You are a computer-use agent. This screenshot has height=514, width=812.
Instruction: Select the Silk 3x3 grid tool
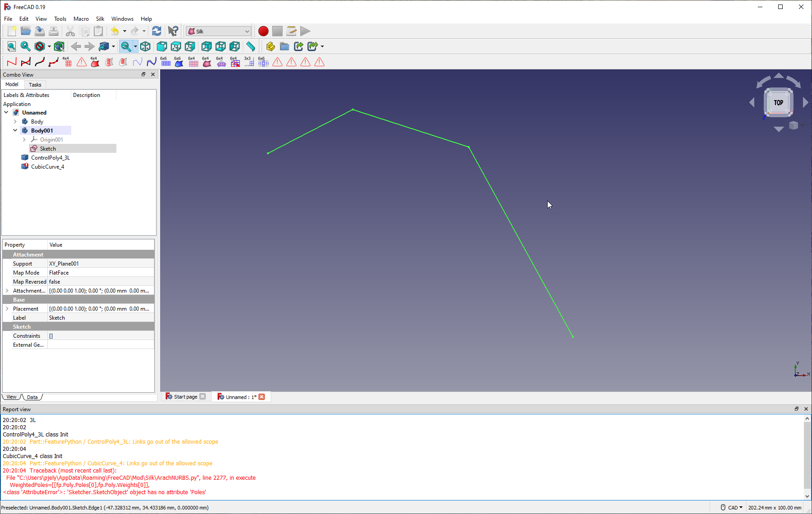tap(249, 62)
